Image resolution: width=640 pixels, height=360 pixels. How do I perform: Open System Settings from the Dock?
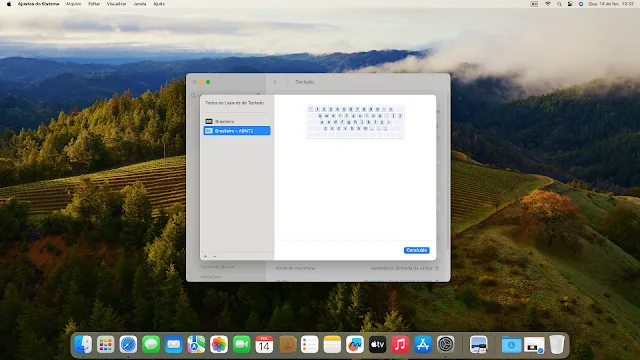pyautogui.click(x=445, y=344)
